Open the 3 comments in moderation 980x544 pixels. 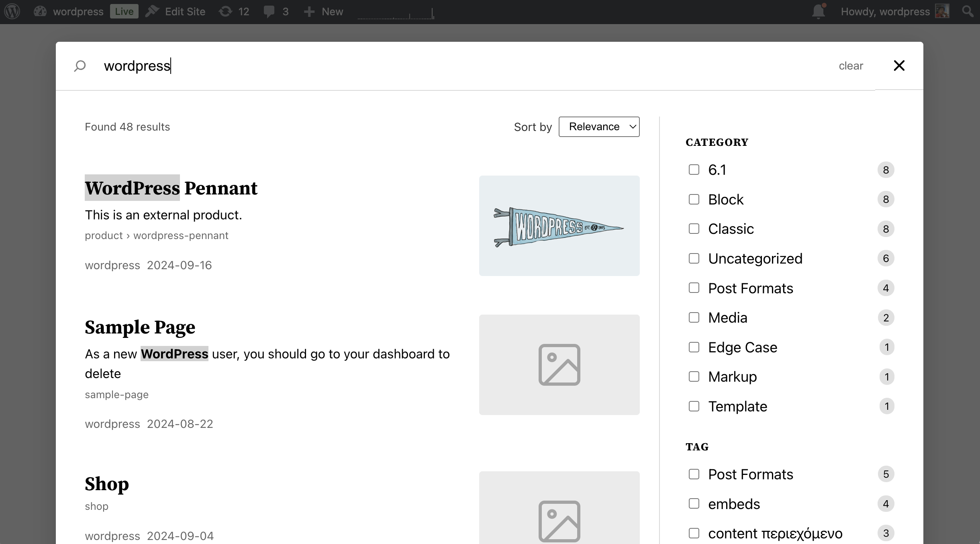(276, 11)
